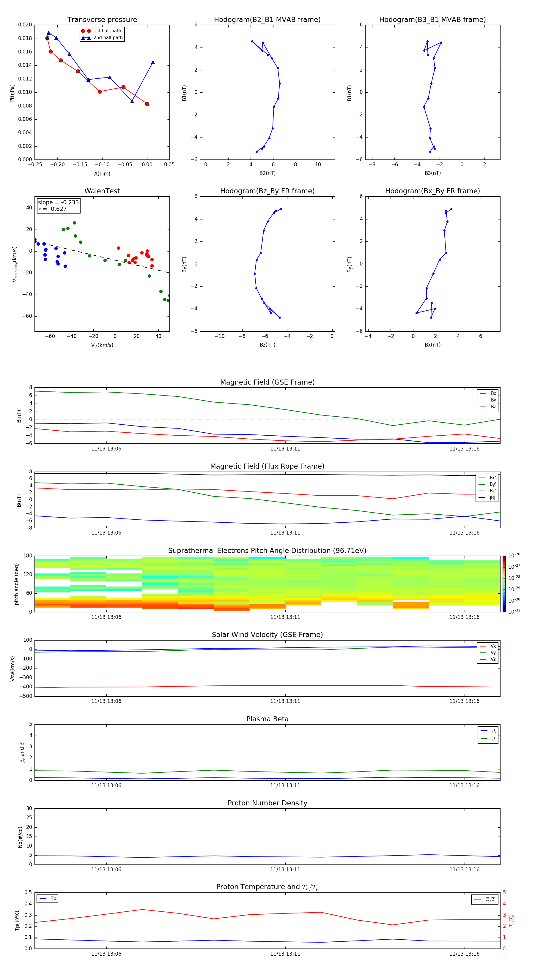Click the 'Bx(nT)' x-axis label
The width and height of the screenshot is (535, 980).
pyautogui.click(x=432, y=345)
